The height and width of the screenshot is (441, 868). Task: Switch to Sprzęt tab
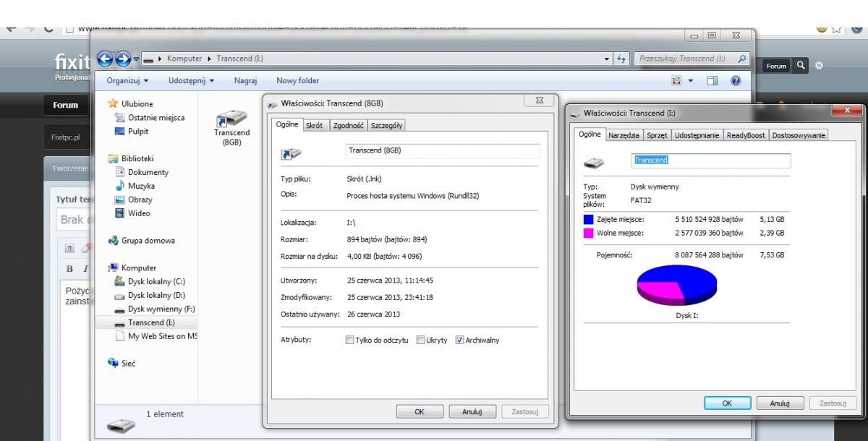(658, 135)
